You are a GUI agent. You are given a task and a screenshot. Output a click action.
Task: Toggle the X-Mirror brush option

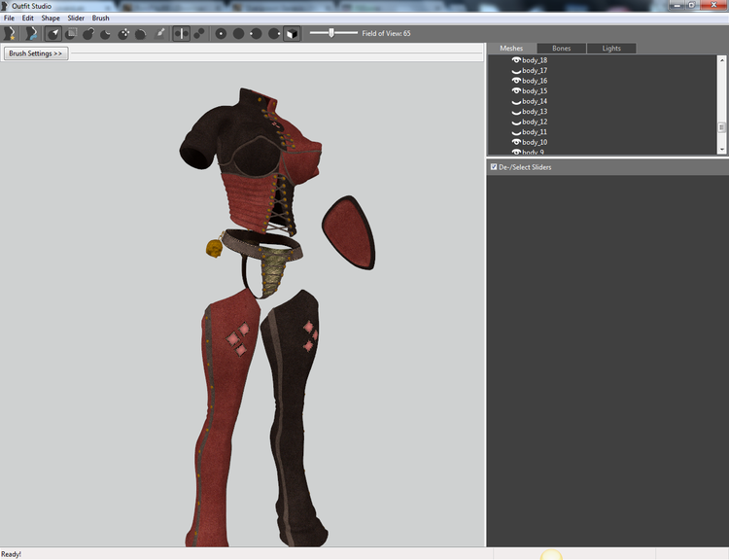pyautogui.click(x=182, y=33)
